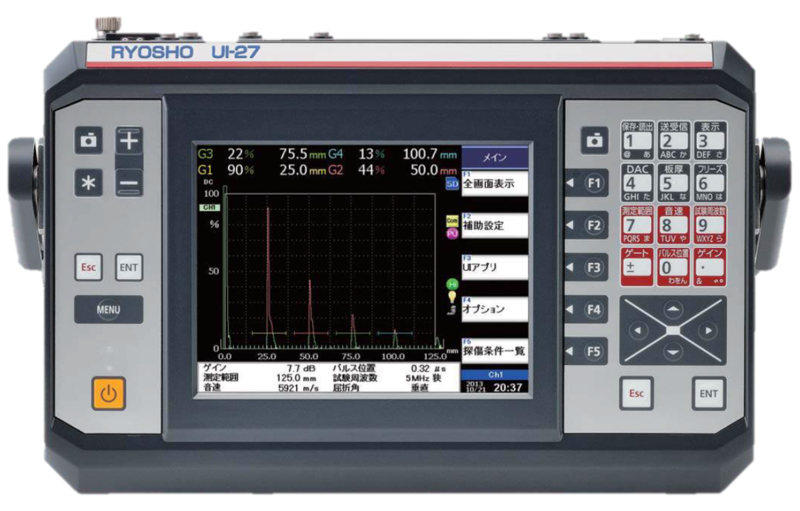Select the red G2 gate bar near 50.0
This screenshot has height=511, width=800.
[x=311, y=333]
